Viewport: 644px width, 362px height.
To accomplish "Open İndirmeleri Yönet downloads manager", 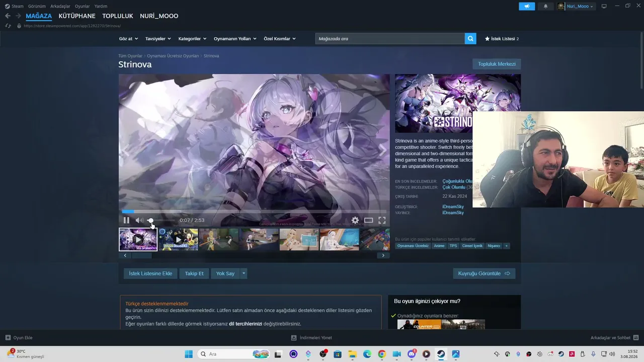I will (x=311, y=338).
